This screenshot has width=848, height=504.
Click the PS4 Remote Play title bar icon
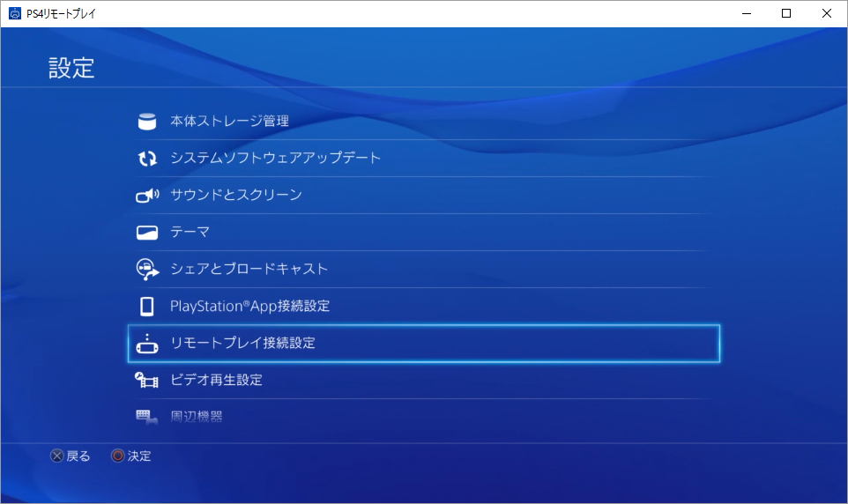point(15,13)
